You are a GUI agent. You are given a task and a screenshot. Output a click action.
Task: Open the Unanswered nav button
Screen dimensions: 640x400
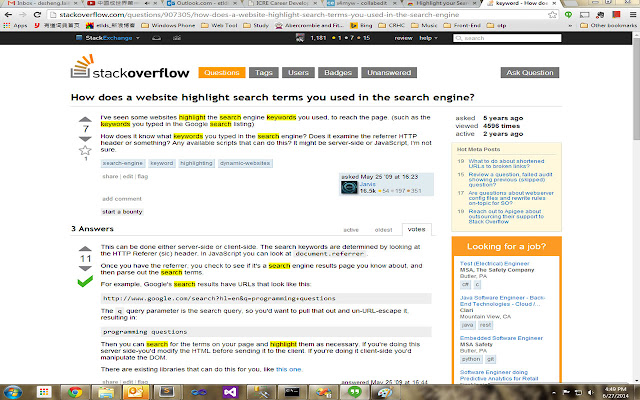389,73
